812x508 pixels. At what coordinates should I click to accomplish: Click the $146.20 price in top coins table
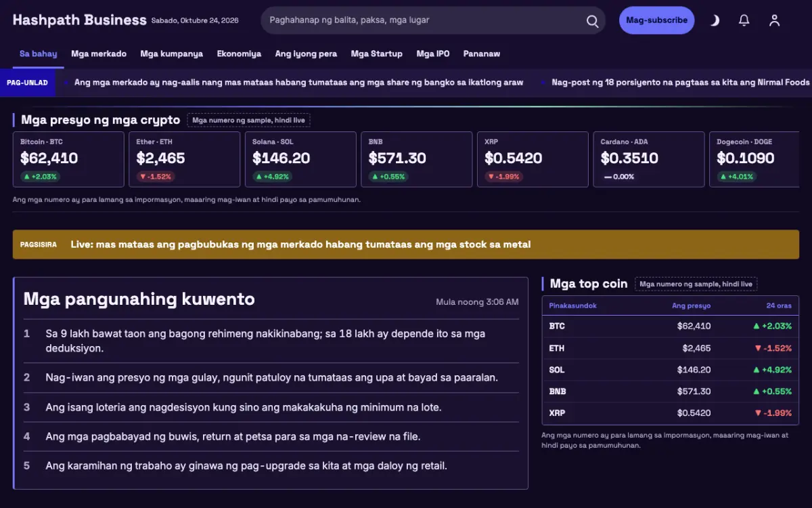pos(694,370)
